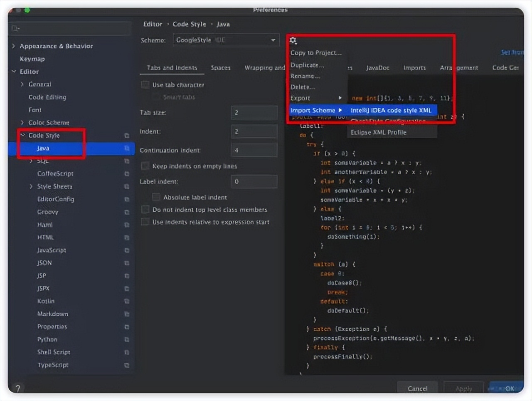
Task: Click the Tab size input field
Action: tap(254, 112)
